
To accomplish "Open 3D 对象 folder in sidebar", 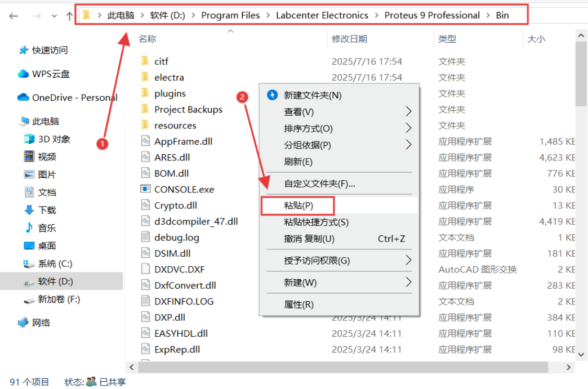I will tap(47, 139).
